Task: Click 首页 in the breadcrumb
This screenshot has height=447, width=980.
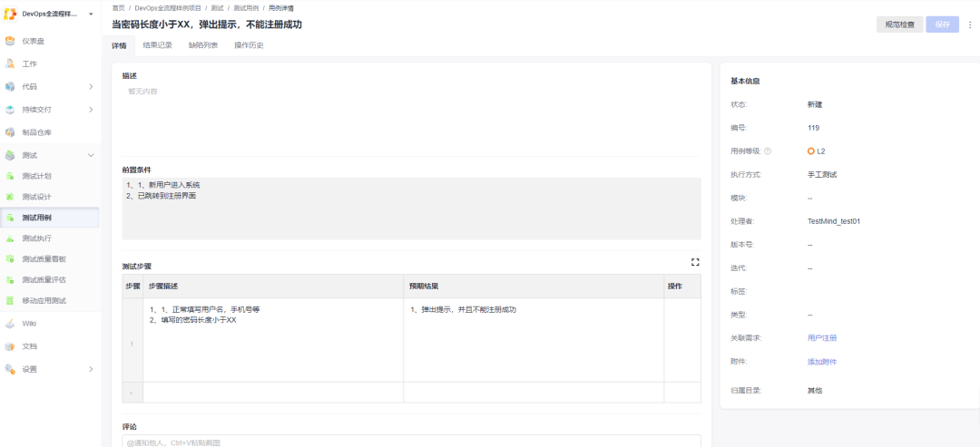Action: click(117, 8)
